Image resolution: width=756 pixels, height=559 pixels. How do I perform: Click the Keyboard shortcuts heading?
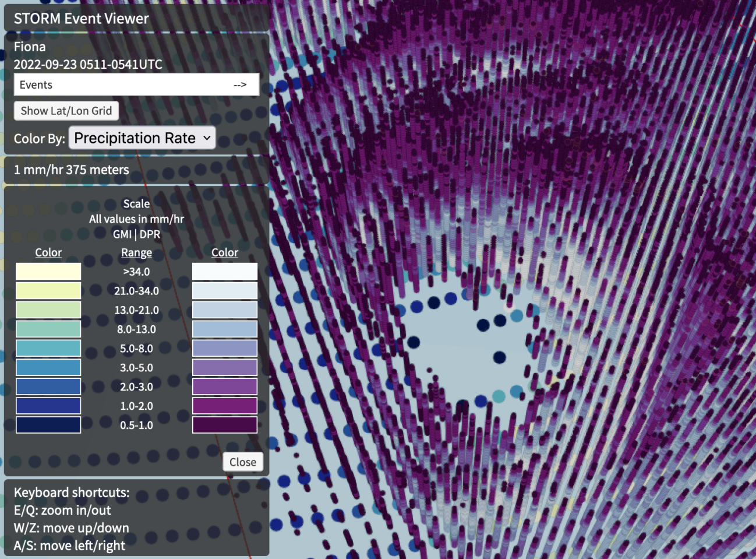(72, 493)
